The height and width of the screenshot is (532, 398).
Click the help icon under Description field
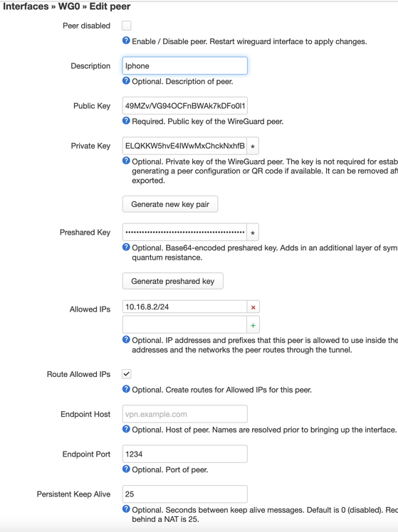(x=126, y=81)
